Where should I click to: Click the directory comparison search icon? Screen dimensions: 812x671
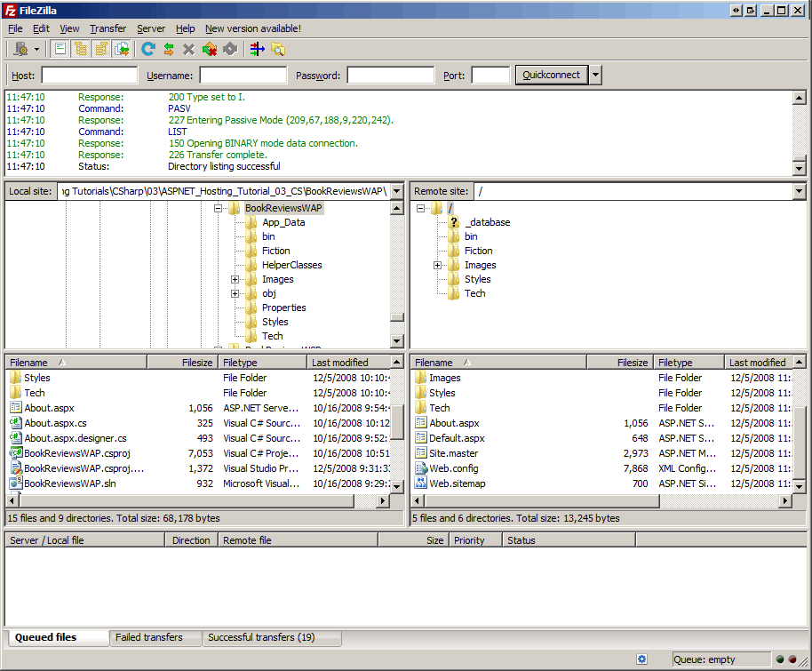pos(276,49)
